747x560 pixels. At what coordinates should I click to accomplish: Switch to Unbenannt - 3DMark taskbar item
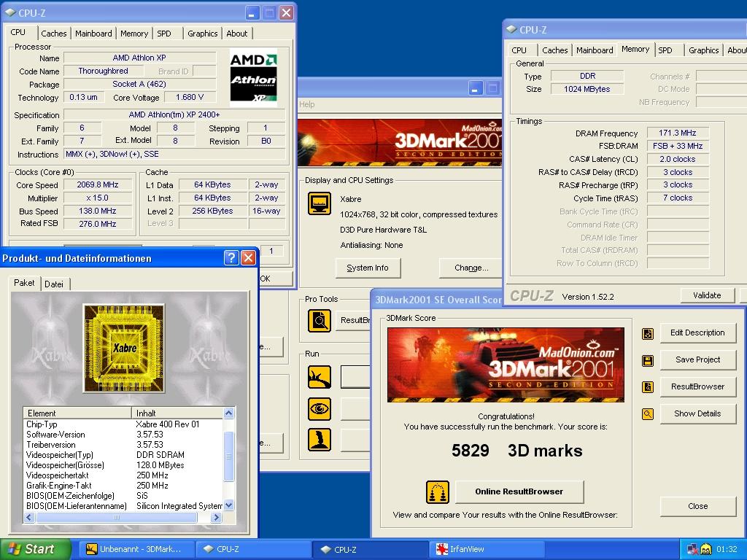point(136,549)
